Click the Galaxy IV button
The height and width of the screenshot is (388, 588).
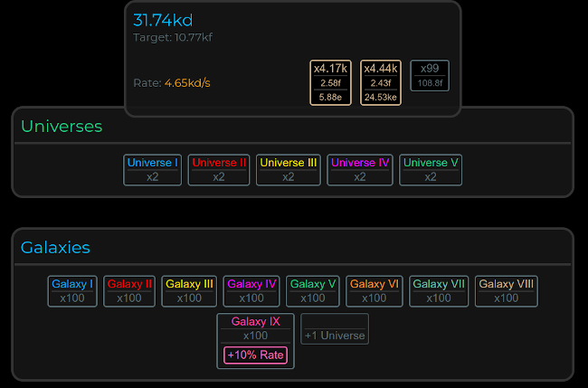251,291
